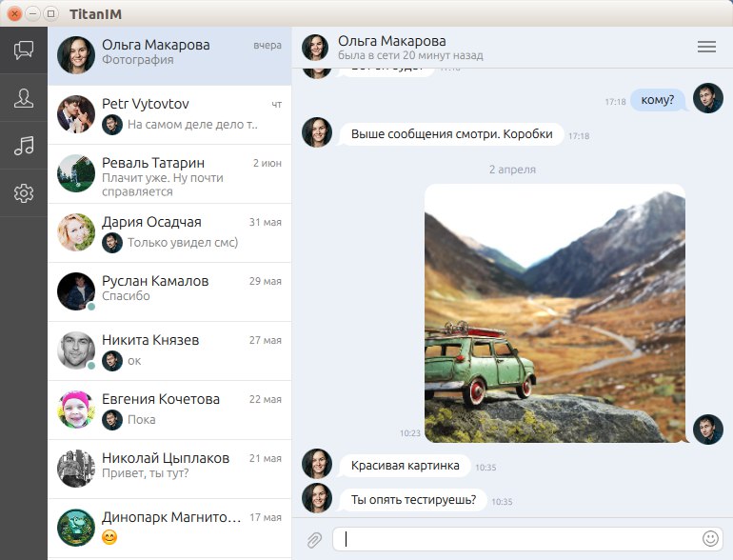Click preview text 'Привет, ты тут?'
This screenshot has height=560, width=733.
(146, 473)
